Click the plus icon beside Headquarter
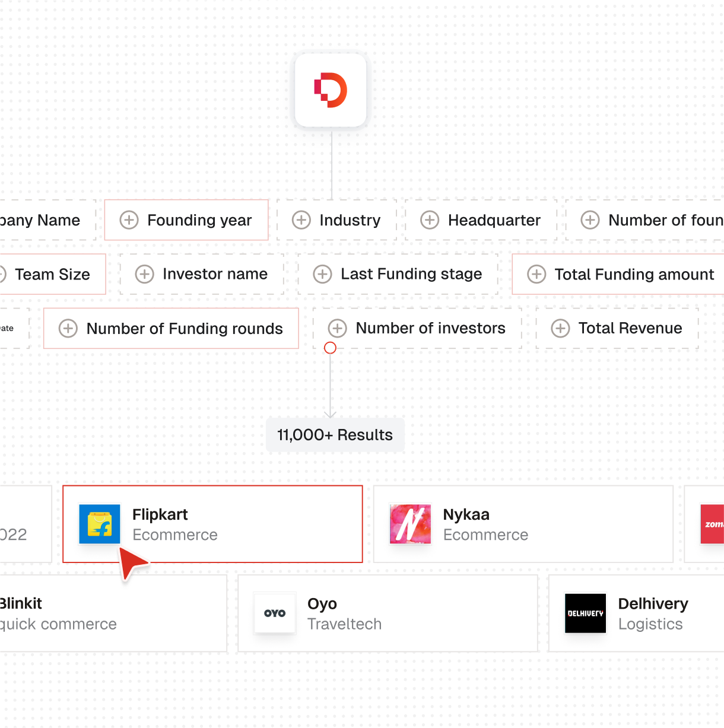This screenshot has height=728, width=724. pyautogui.click(x=430, y=220)
